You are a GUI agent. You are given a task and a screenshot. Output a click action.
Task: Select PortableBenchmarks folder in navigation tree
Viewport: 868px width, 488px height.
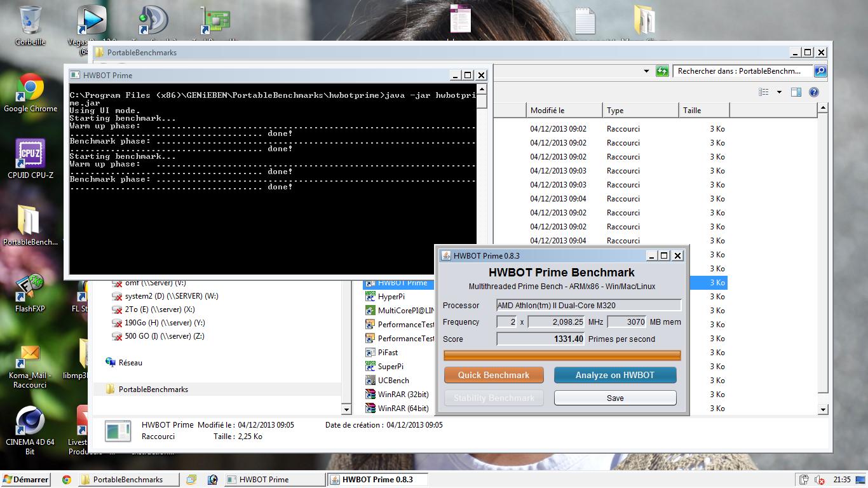(x=147, y=390)
